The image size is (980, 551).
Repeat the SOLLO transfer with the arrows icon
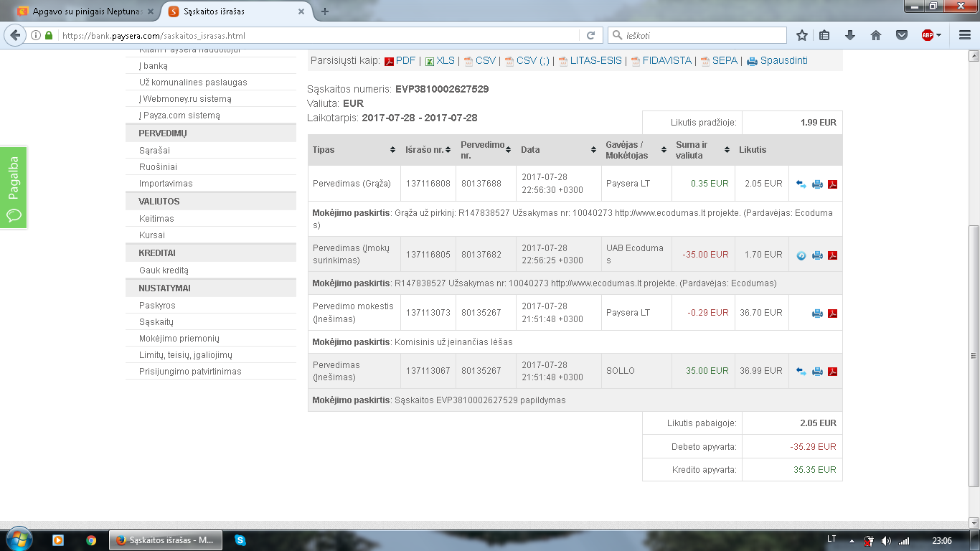point(801,372)
